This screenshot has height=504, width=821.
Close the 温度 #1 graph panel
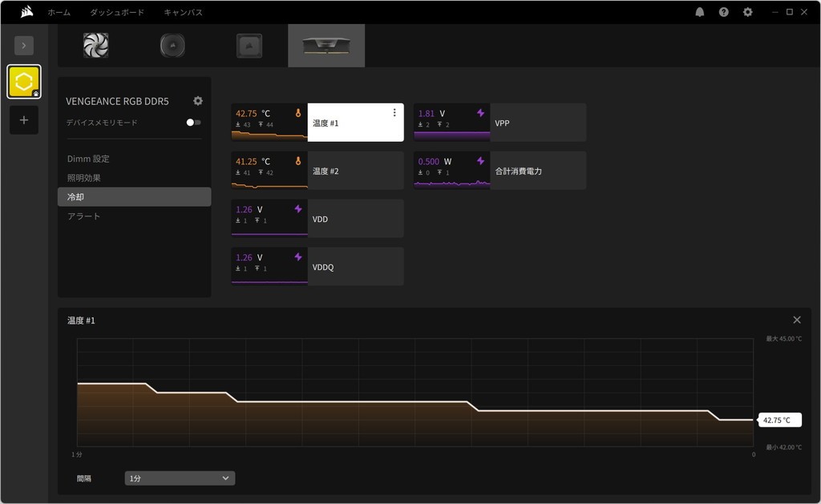click(x=796, y=320)
